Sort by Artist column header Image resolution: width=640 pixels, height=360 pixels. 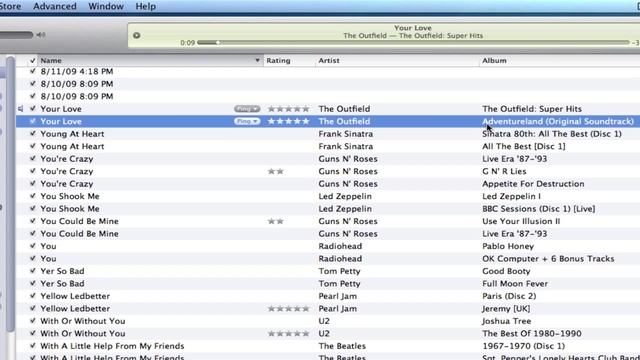tap(397, 60)
